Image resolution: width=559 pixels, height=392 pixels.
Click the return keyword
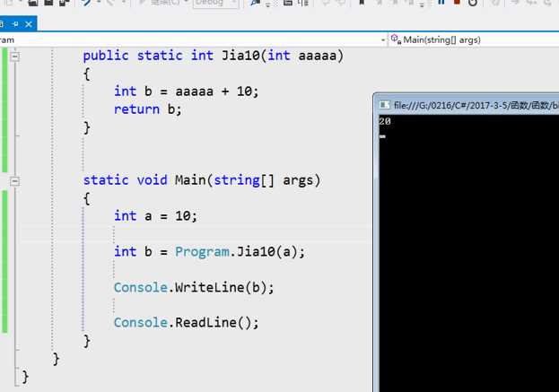coord(136,109)
